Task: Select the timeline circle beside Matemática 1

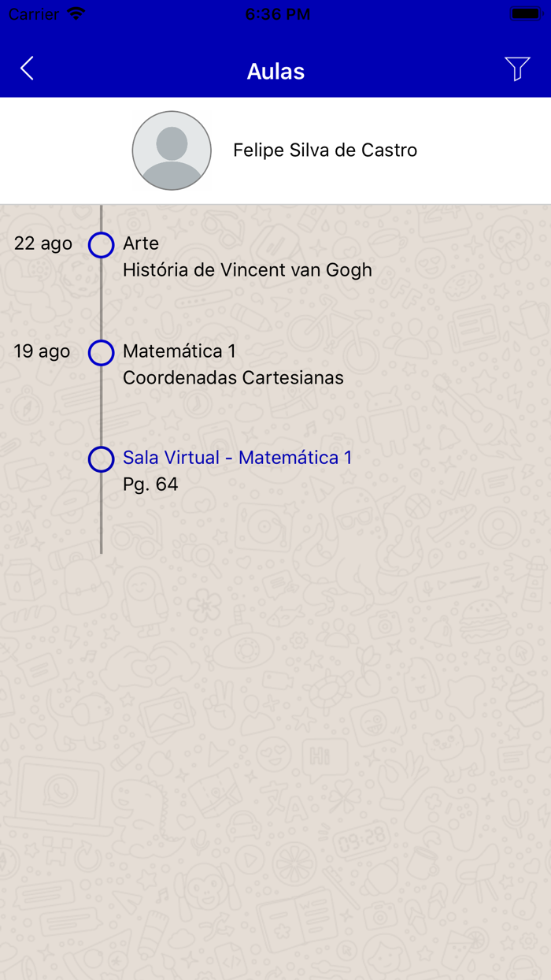Action: [x=101, y=353]
